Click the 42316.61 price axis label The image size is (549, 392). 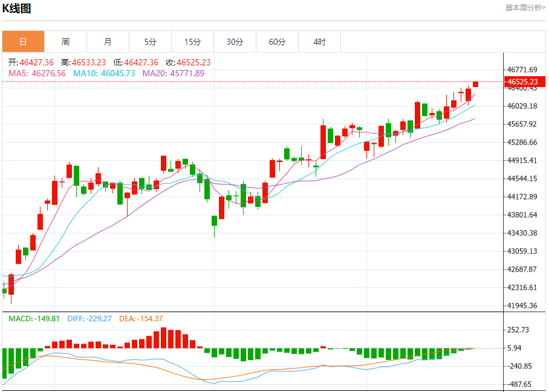tap(522, 287)
